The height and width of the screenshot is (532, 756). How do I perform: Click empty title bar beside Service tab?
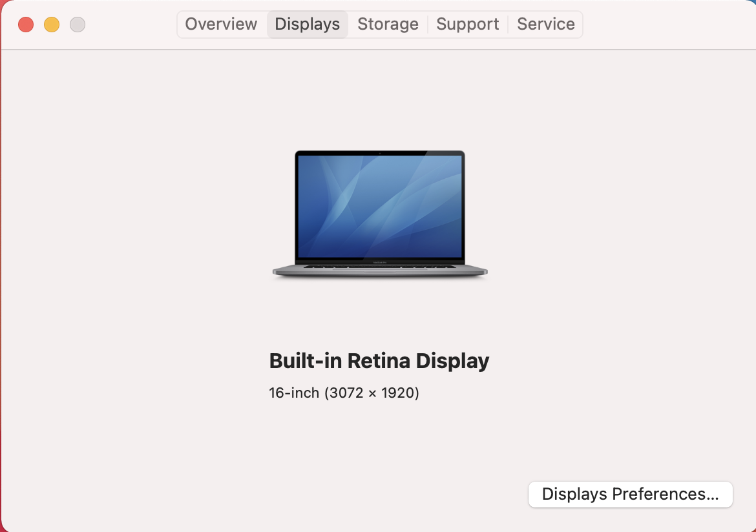pyautogui.click(x=667, y=24)
